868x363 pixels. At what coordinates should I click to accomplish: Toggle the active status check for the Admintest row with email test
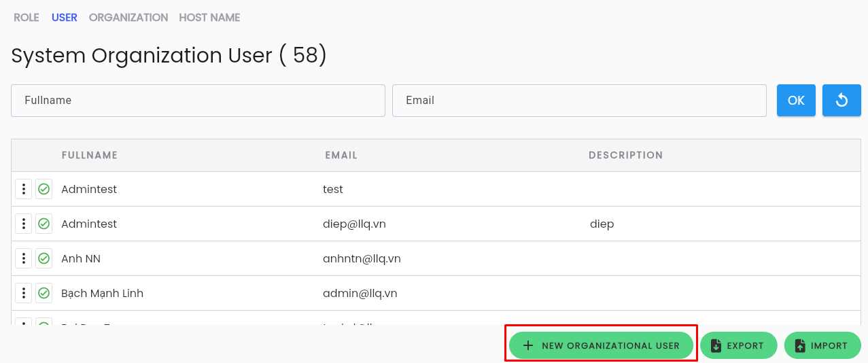tap(44, 189)
